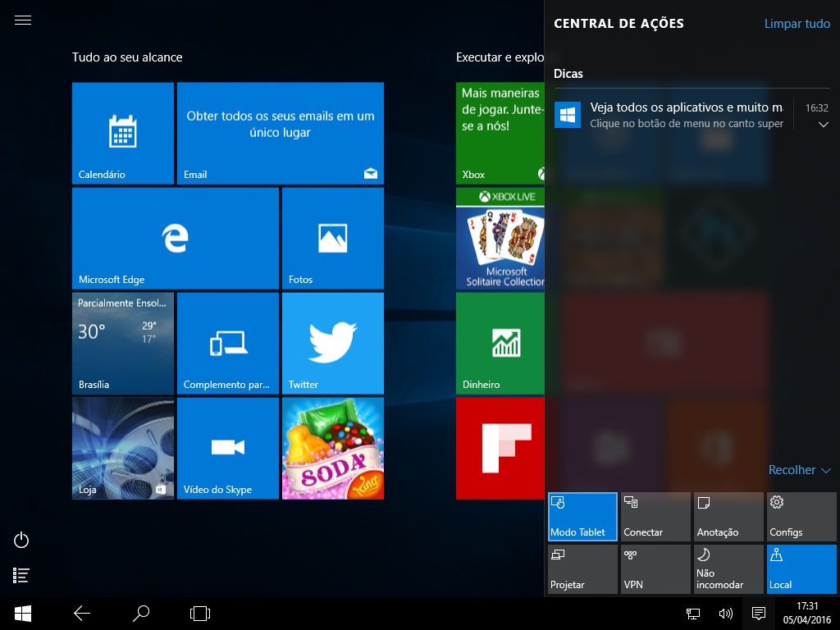Open the all apps list icon
The image size is (840, 630).
pos(22,576)
